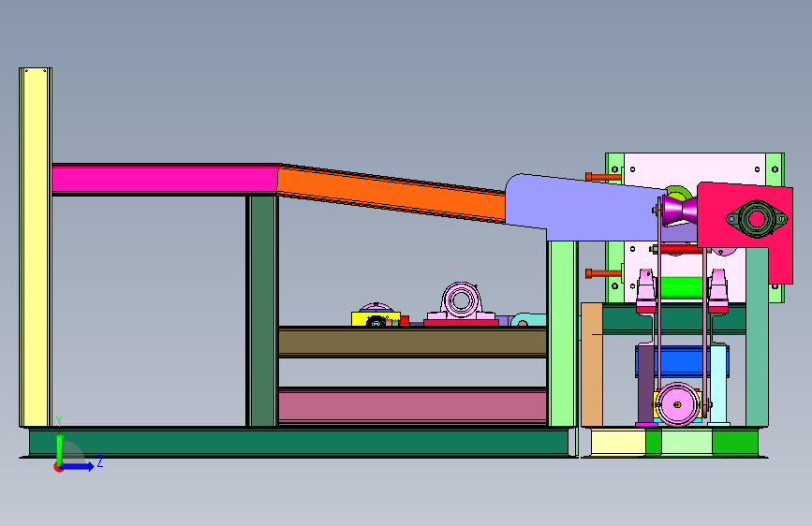Click the dark green vertical column

point(262,311)
